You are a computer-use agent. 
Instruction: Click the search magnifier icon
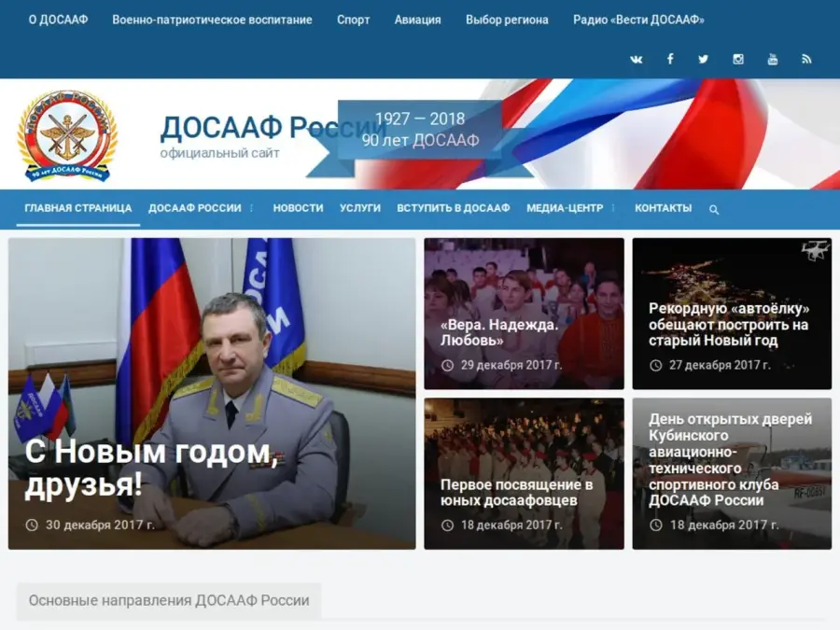[714, 210]
